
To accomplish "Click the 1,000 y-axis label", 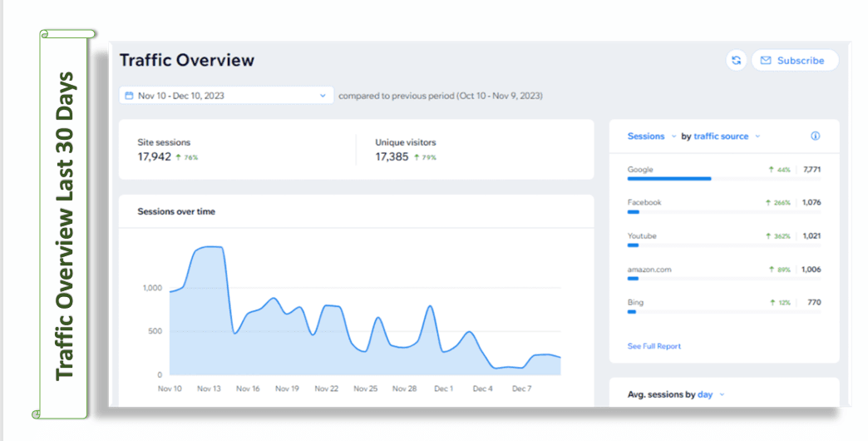I will (152, 288).
